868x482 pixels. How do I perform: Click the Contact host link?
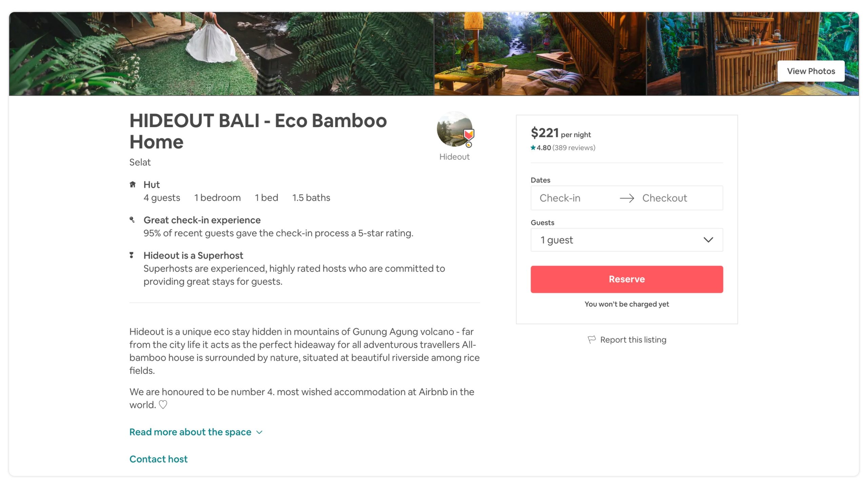158,459
